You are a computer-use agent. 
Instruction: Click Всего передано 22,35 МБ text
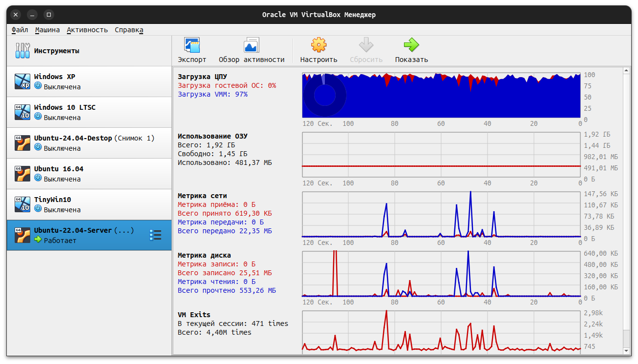(x=225, y=231)
